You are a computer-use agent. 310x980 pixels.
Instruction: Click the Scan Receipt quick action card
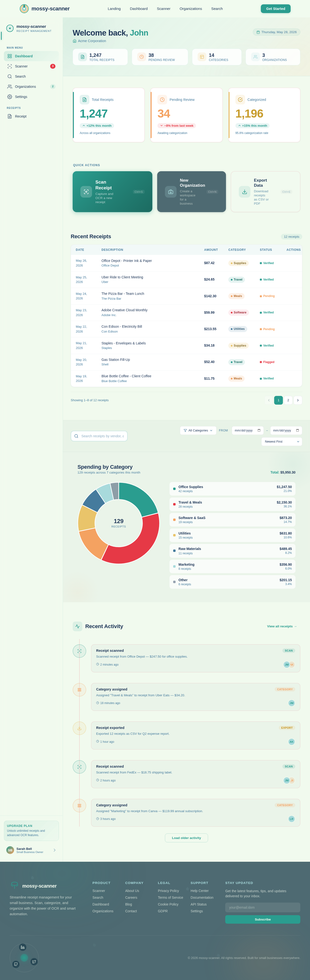(x=112, y=192)
